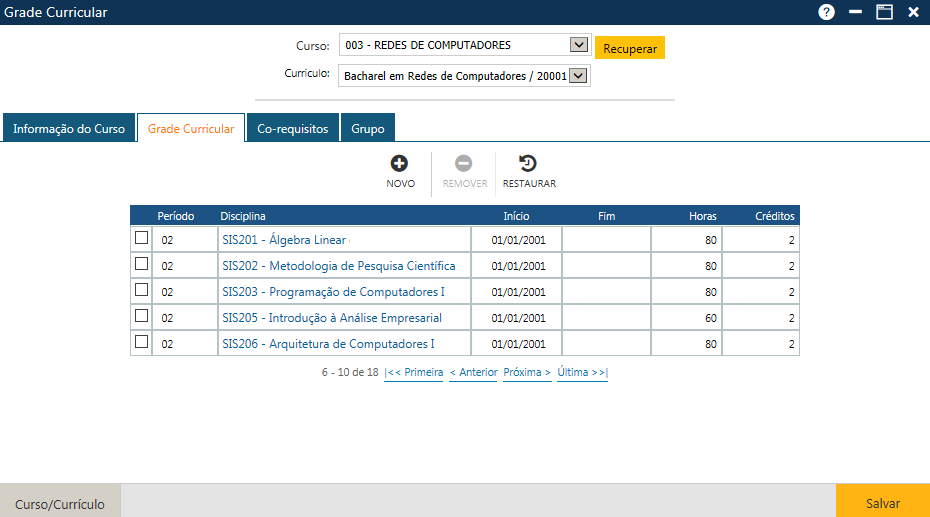The width and height of the screenshot is (930, 517).
Task: Maximize the Grade Curricular window
Action: click(x=884, y=12)
